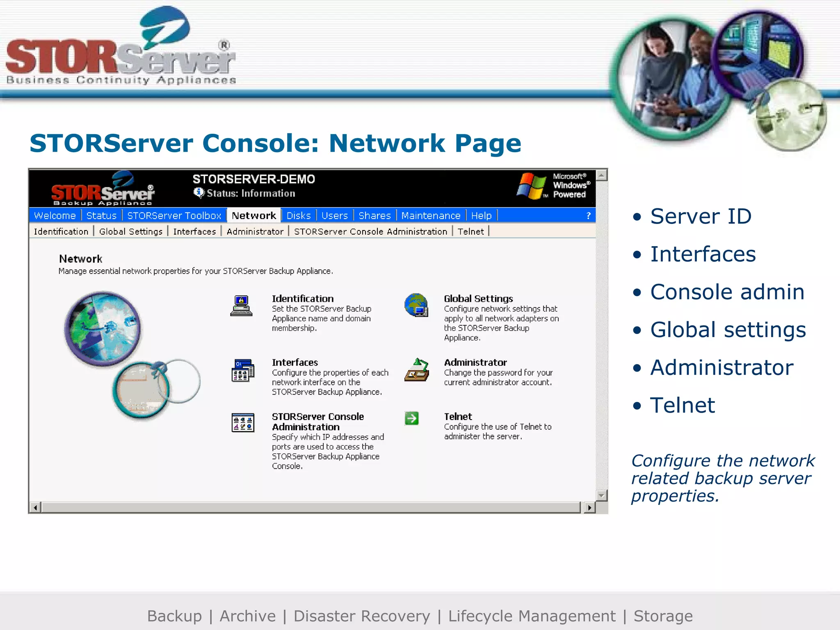
Task: Open the Shares tab
Action: tap(374, 215)
